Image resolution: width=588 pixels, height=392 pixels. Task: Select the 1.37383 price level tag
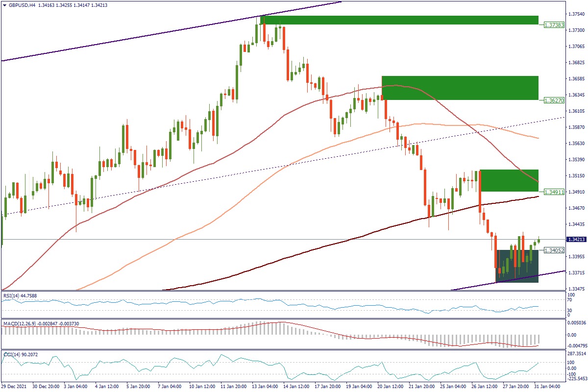coord(553,24)
